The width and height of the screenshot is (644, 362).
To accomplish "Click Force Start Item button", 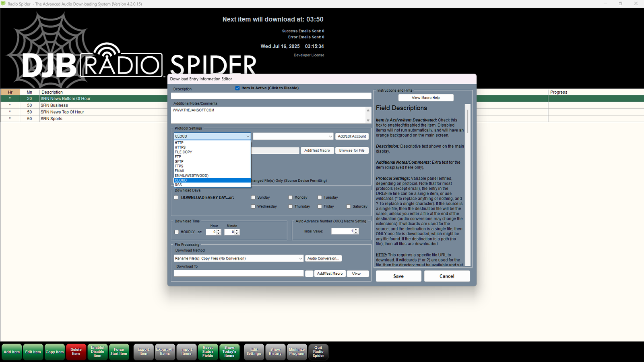I will point(119,352).
